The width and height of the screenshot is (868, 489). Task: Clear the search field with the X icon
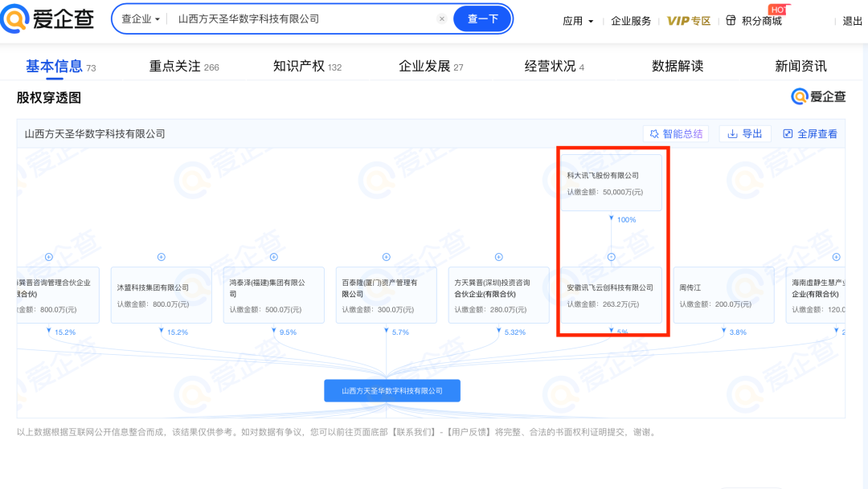coord(441,19)
